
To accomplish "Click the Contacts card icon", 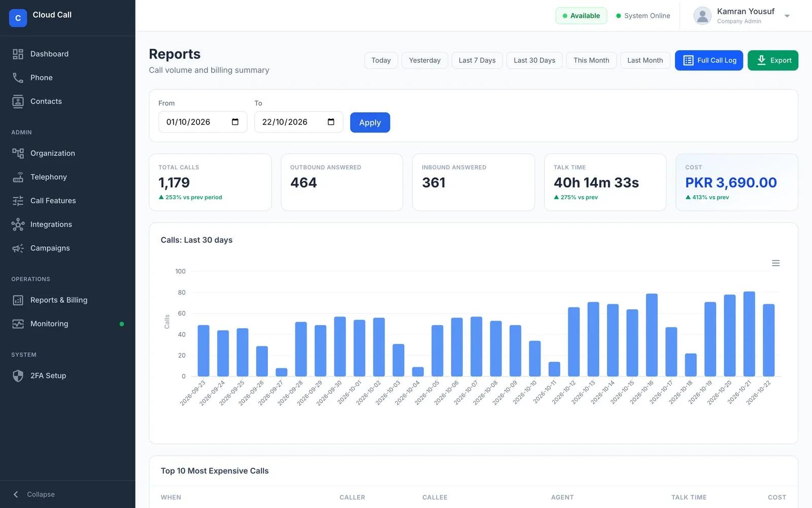I will pos(18,102).
